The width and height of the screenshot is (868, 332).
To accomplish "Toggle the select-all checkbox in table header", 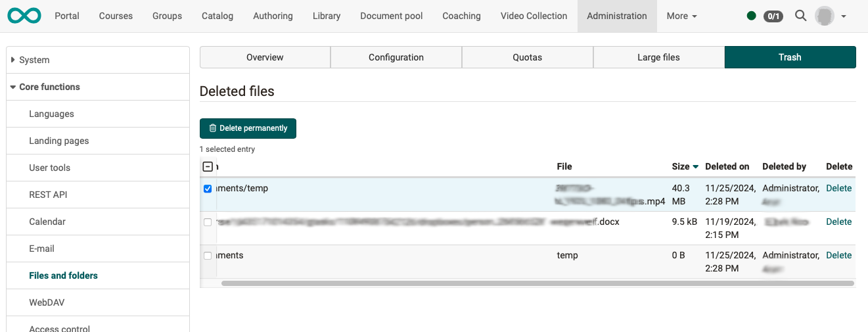I will [x=208, y=166].
